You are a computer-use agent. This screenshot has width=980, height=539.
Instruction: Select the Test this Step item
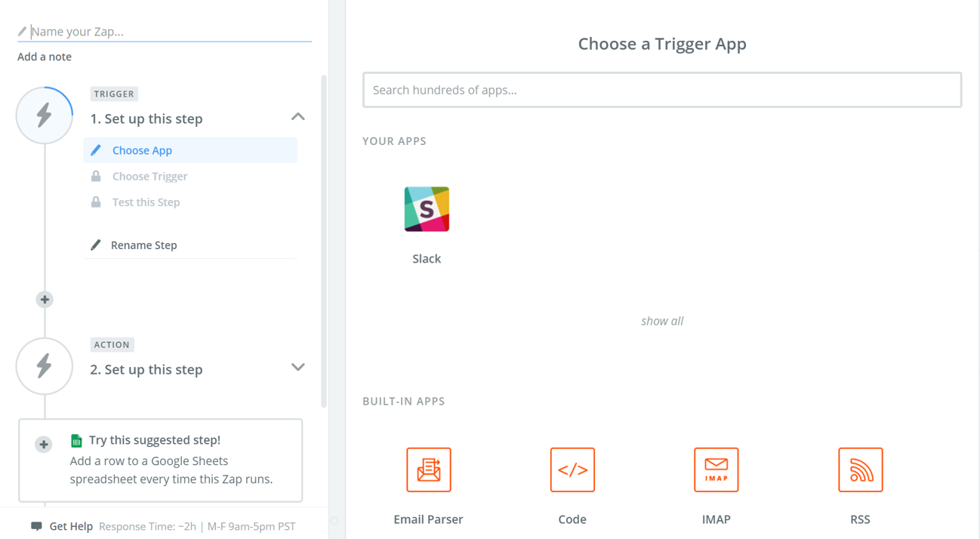tap(146, 202)
